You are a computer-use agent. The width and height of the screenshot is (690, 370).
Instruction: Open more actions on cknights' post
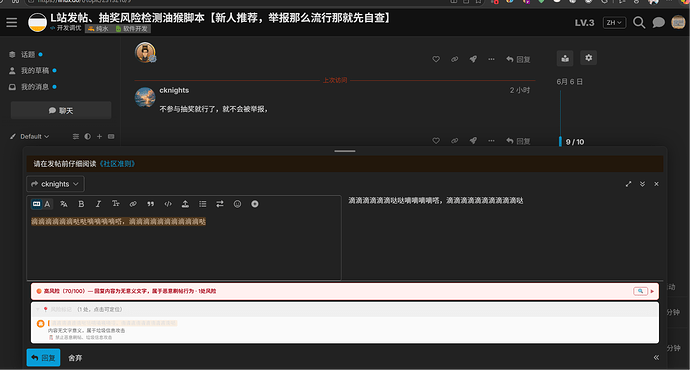point(491,141)
